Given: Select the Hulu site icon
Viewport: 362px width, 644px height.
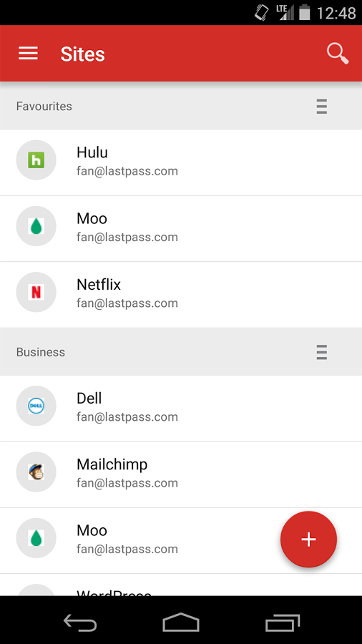Looking at the screenshot, I should 36,160.
